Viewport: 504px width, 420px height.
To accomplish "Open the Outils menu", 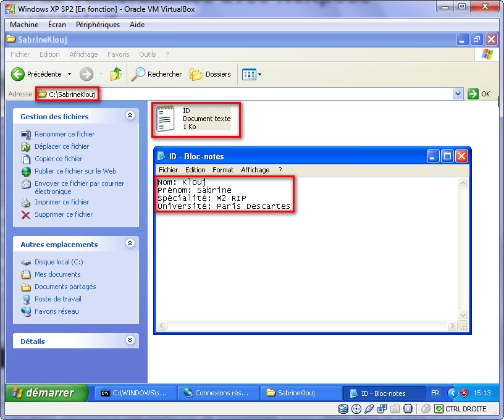I will pyautogui.click(x=147, y=54).
